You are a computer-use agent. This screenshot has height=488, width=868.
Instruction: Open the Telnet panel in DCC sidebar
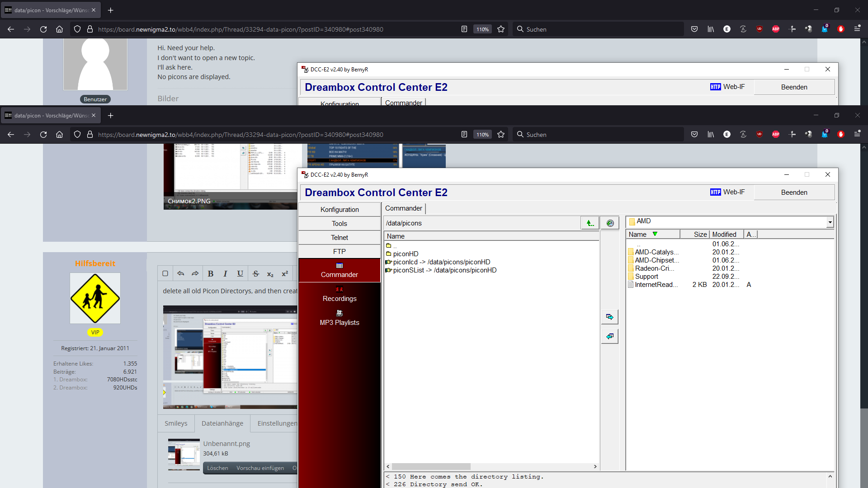(340, 238)
